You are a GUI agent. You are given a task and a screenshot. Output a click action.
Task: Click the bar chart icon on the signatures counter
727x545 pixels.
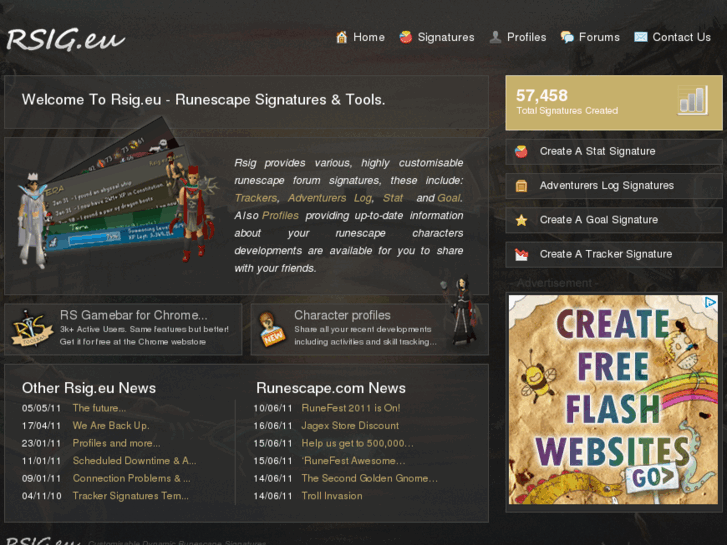[x=693, y=100]
